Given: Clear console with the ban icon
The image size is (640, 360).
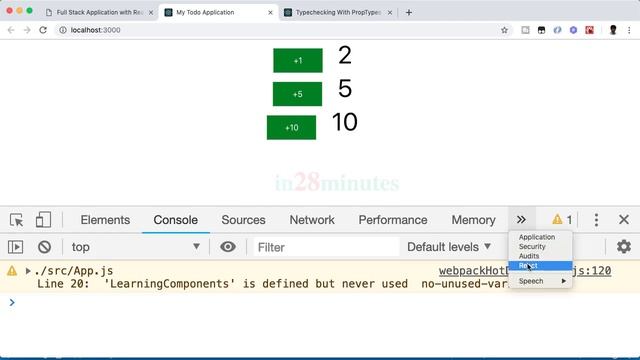Looking at the screenshot, I should (44, 247).
